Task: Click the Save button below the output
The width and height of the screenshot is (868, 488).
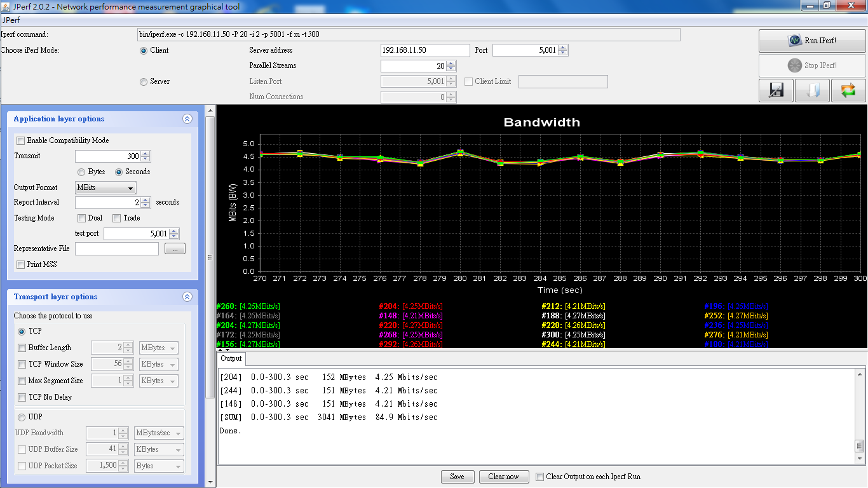Action: [457, 477]
